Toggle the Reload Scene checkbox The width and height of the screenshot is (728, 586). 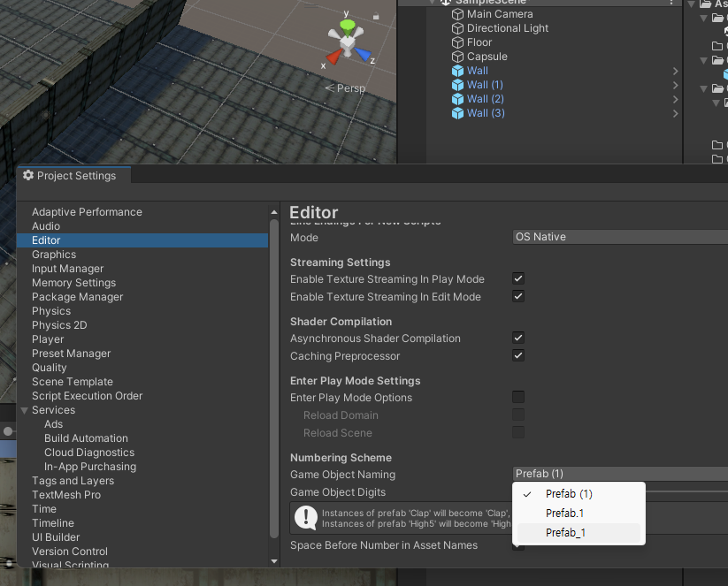[518, 432]
